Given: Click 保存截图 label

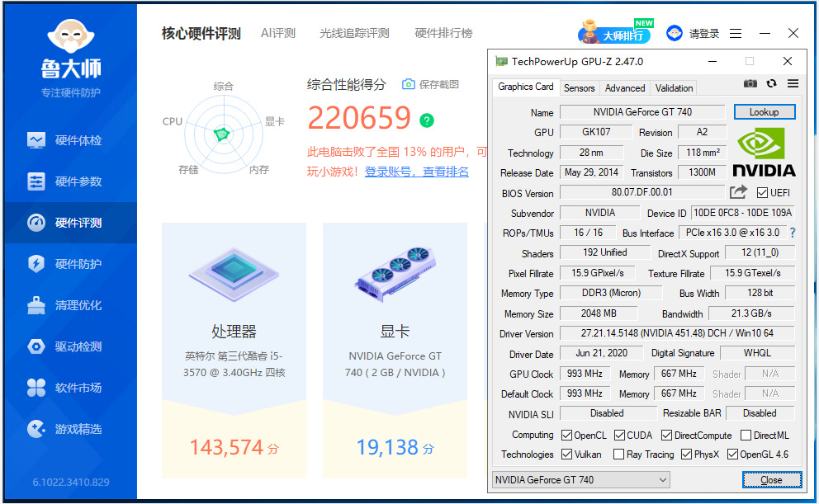Looking at the screenshot, I should click(x=438, y=84).
